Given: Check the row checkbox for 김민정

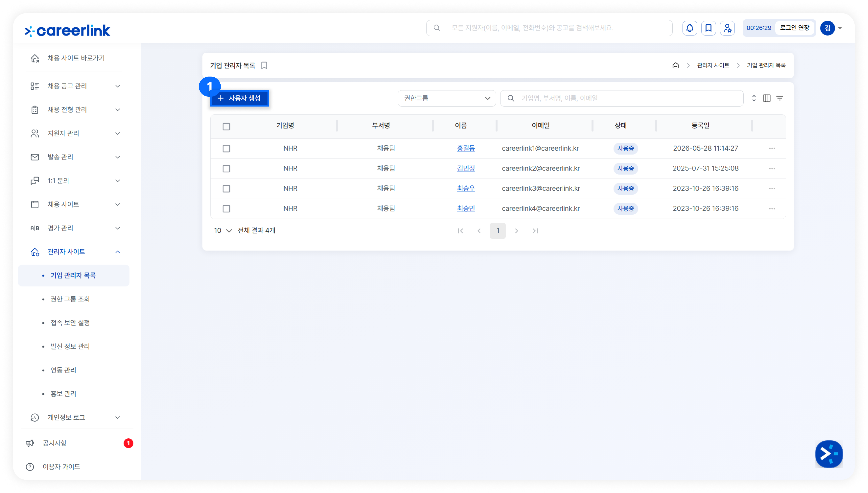Looking at the screenshot, I should coord(226,169).
